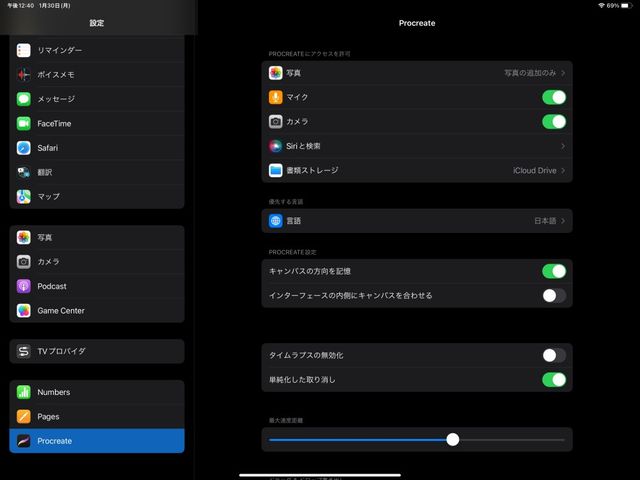
Task: Open the Podcast purple icon
Action: [x=24, y=286]
